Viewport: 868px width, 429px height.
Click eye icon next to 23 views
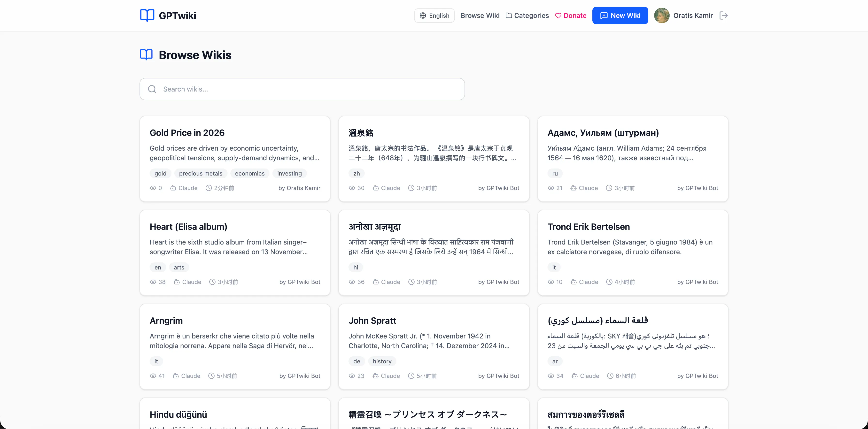click(352, 376)
